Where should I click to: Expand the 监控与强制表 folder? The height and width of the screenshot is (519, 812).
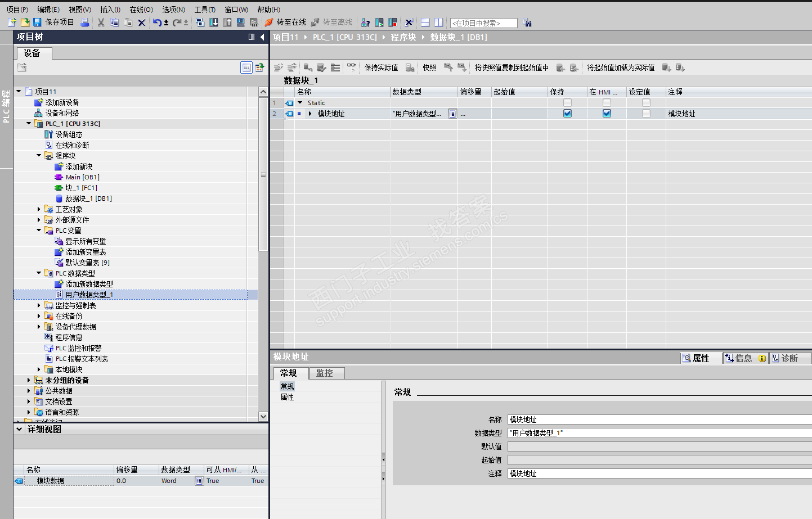tap(39, 305)
